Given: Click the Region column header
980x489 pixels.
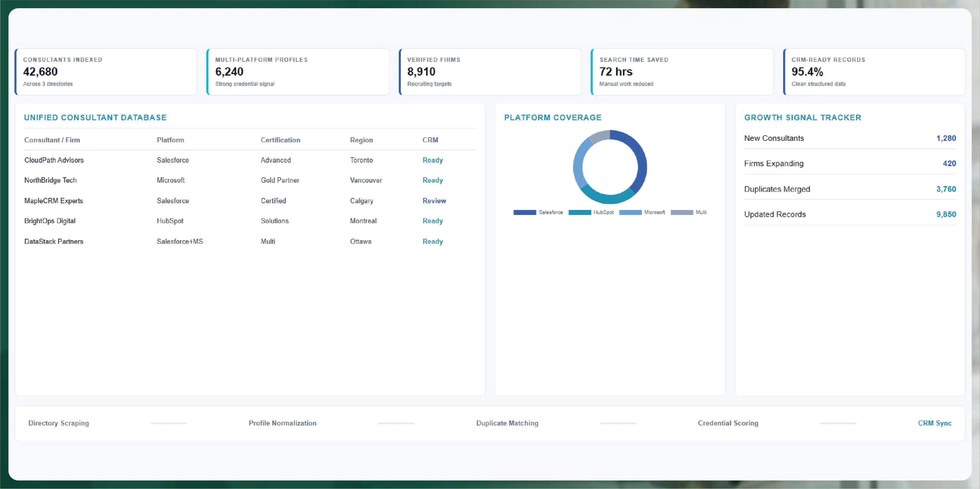Looking at the screenshot, I should pyautogui.click(x=361, y=140).
